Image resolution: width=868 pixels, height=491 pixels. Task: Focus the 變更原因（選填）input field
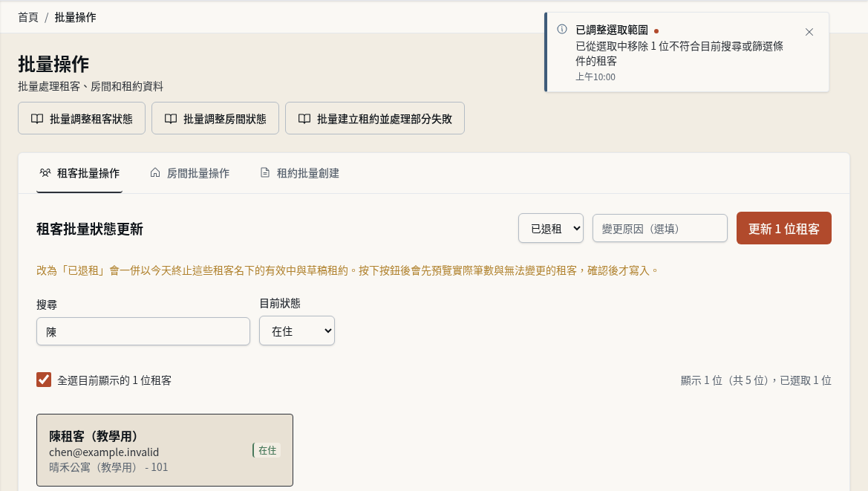660,228
